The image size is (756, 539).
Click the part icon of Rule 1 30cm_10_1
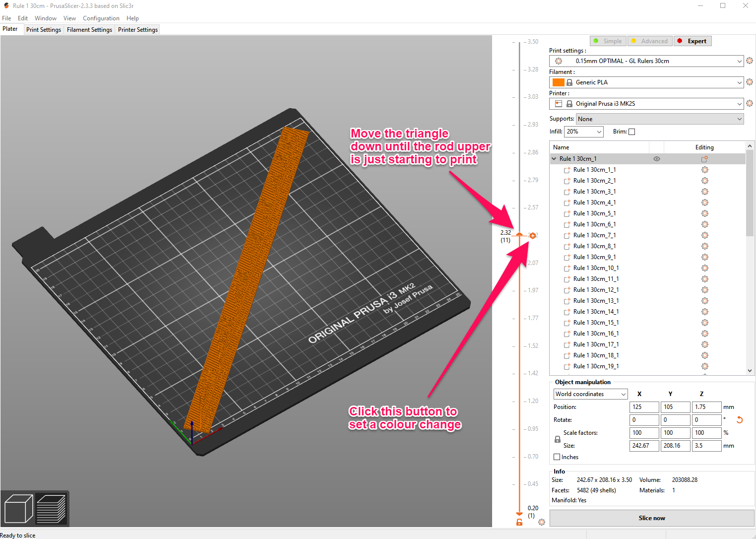click(567, 269)
